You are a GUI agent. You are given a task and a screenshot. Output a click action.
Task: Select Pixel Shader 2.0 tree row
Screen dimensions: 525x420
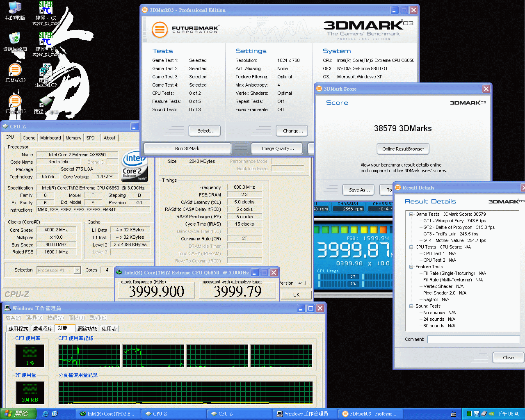click(445, 293)
